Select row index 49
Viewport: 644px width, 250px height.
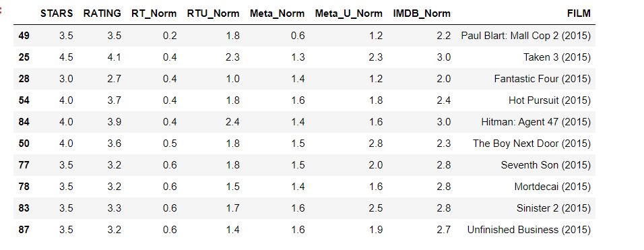pos(24,36)
